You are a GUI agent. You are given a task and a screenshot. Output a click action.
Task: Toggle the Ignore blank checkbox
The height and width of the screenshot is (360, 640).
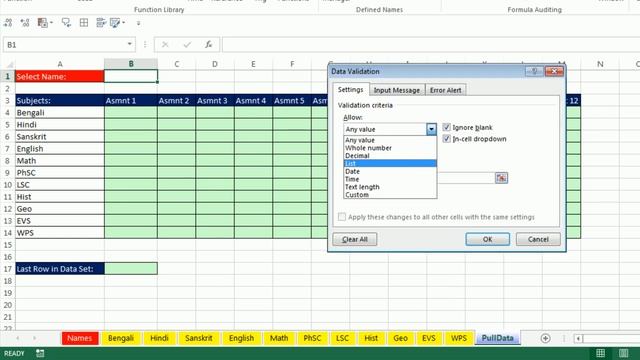pyautogui.click(x=447, y=127)
